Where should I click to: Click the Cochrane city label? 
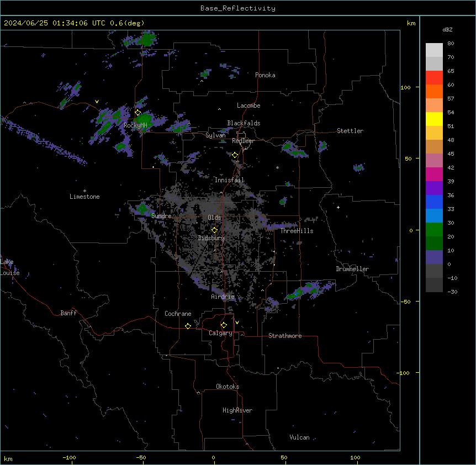(178, 314)
